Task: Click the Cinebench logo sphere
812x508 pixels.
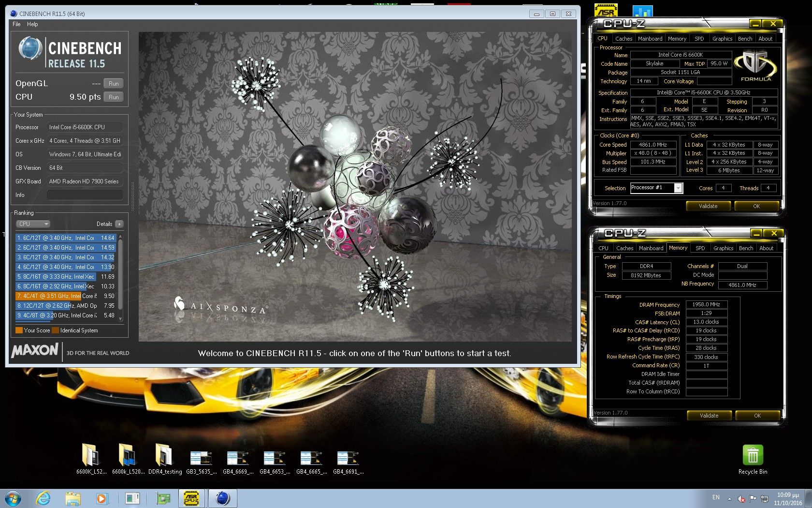Action: (30, 49)
